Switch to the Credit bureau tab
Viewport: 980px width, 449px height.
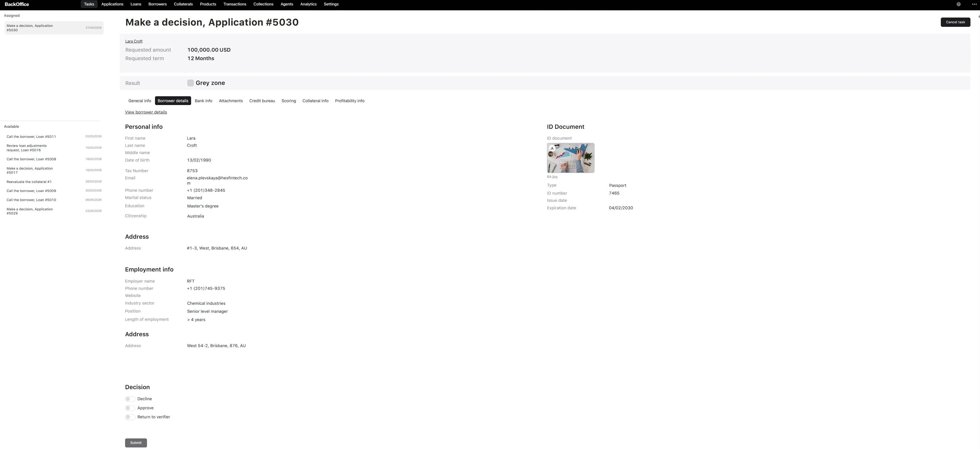[x=262, y=101]
